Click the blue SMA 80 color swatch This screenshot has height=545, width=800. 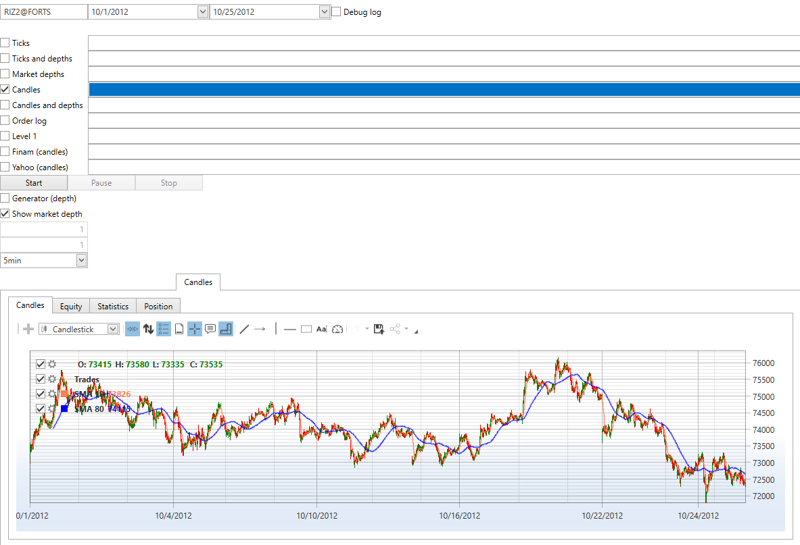[x=65, y=408]
